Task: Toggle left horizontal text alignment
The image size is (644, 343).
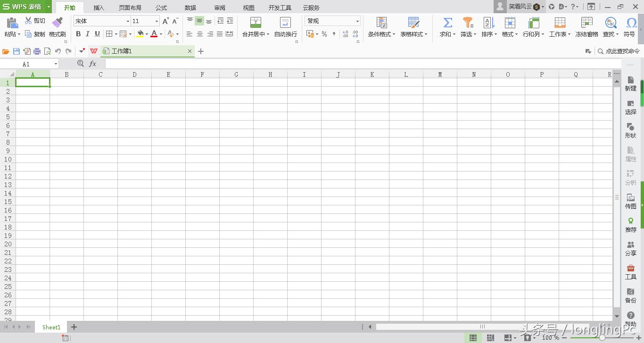Action: 190,34
